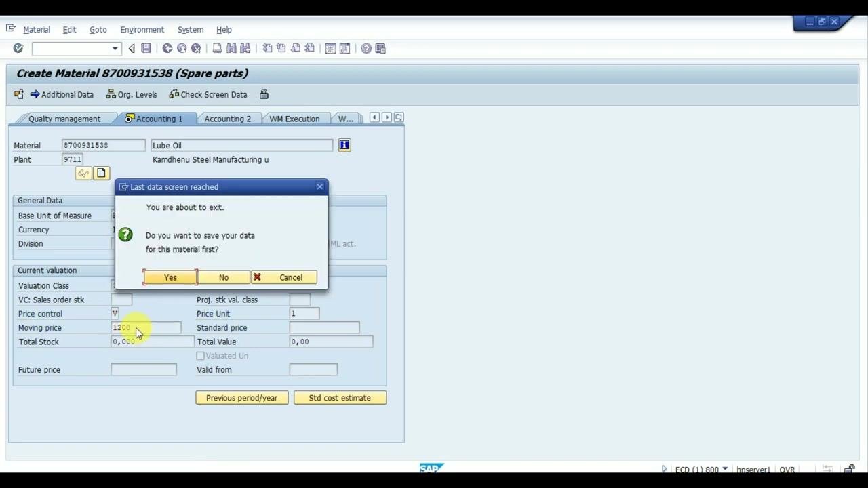The width and height of the screenshot is (868, 488).
Task: Click No in the exit dialog
Action: click(x=224, y=277)
